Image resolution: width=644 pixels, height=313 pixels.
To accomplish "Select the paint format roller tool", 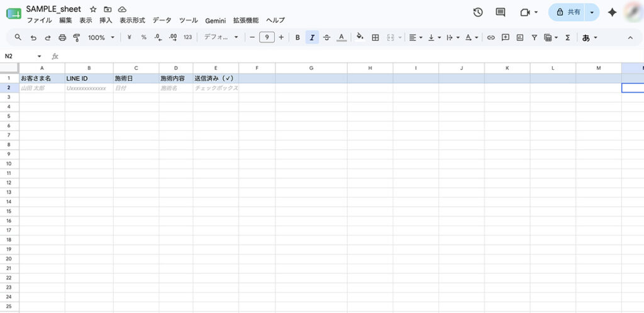I will pos(76,37).
